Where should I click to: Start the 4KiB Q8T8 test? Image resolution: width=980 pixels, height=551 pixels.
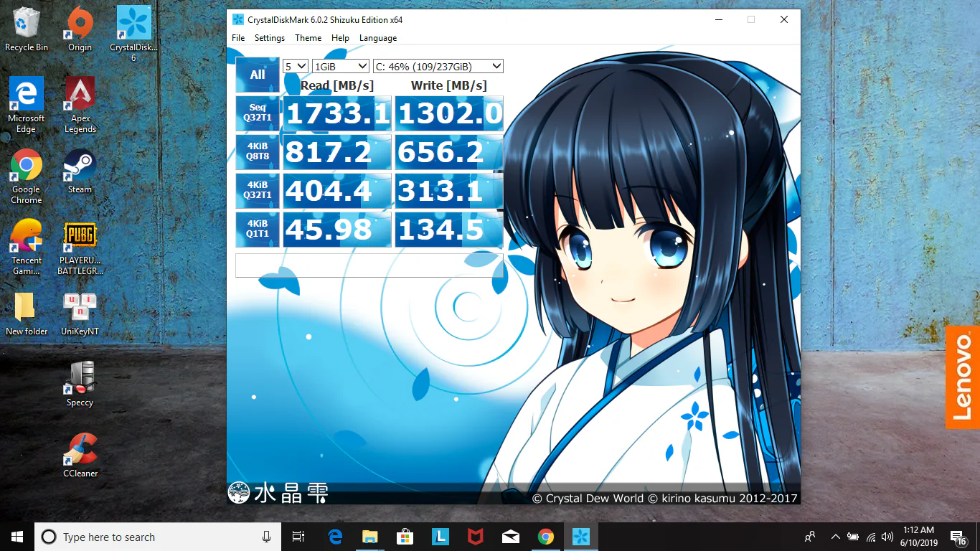pyautogui.click(x=258, y=152)
